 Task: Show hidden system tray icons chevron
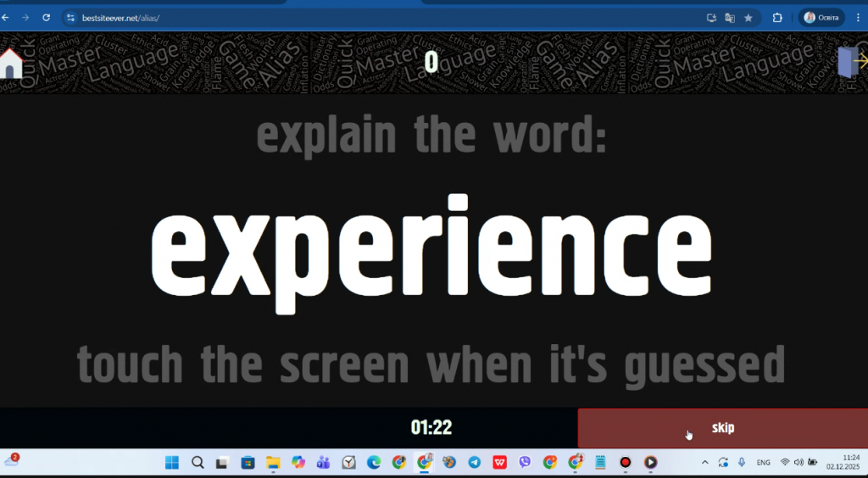[704, 463]
